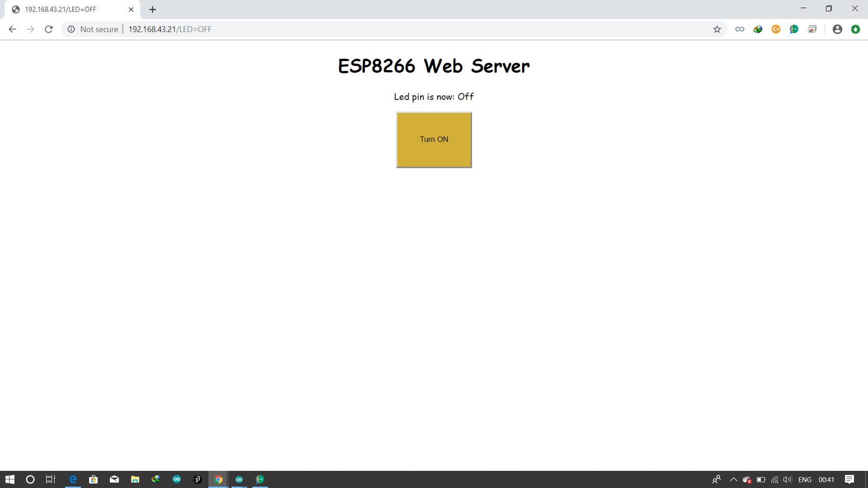868x488 pixels.
Task: Open Microsoft Edge from the taskbar
Action: pos(73,479)
